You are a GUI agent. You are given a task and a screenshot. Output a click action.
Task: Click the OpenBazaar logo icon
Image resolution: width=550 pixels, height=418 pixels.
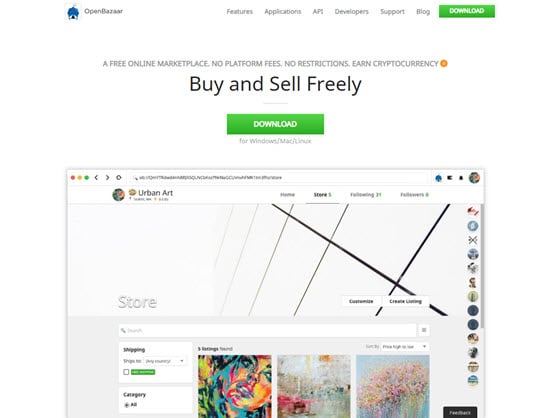(73, 12)
